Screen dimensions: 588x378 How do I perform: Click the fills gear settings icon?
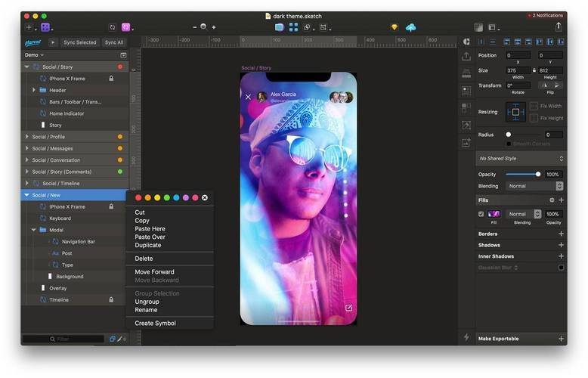552,200
